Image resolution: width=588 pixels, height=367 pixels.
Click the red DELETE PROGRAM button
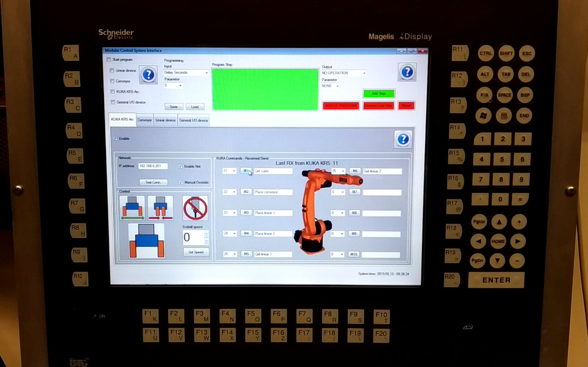point(341,106)
